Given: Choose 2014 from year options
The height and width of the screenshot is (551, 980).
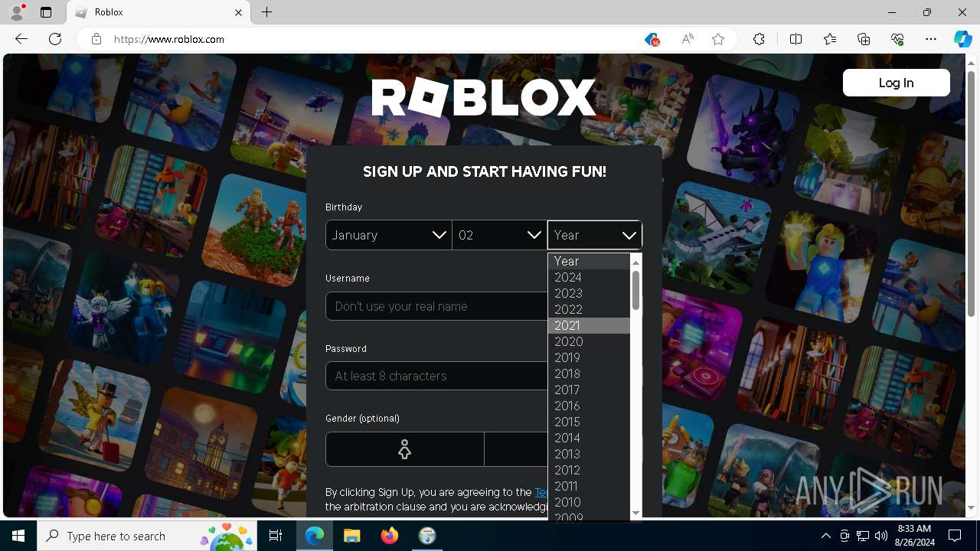Looking at the screenshot, I should [x=589, y=438].
